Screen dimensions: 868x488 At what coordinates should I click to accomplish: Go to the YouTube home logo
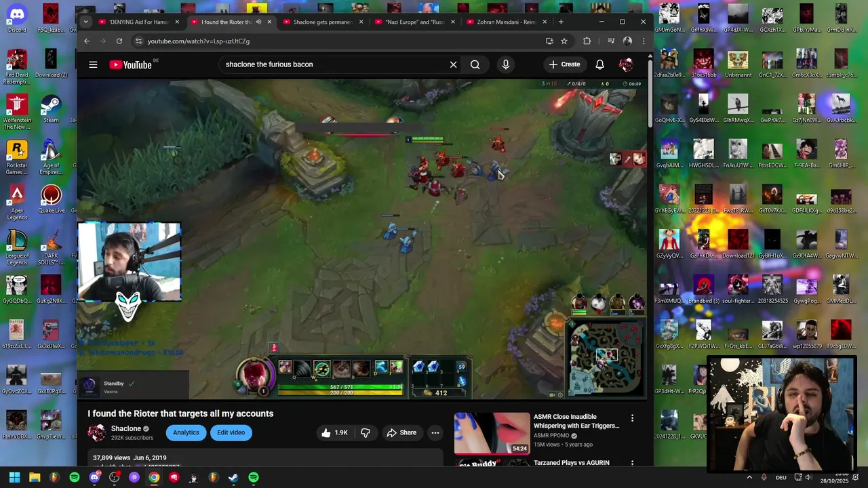pos(130,64)
